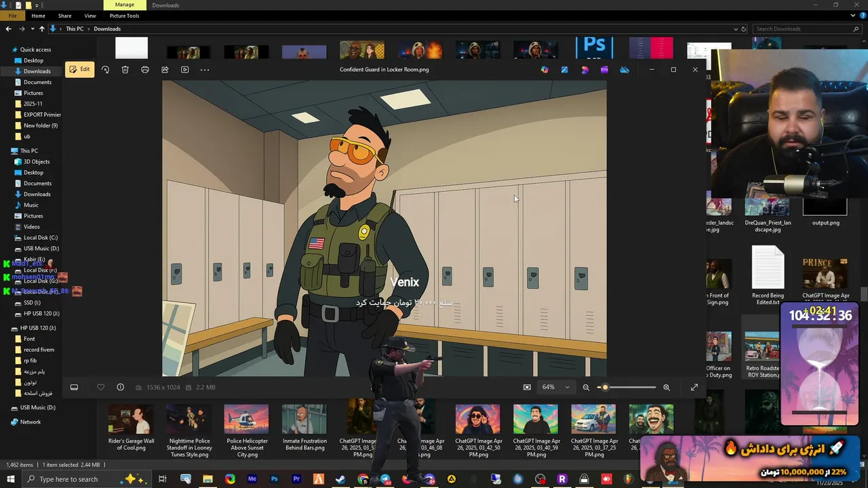Viewport: 868px width, 488px height.
Task: Click the Search Downloads field
Action: tap(806, 28)
